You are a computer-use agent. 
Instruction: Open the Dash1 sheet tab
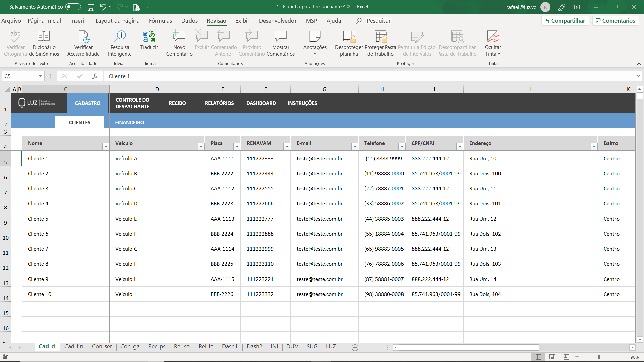[230, 347]
